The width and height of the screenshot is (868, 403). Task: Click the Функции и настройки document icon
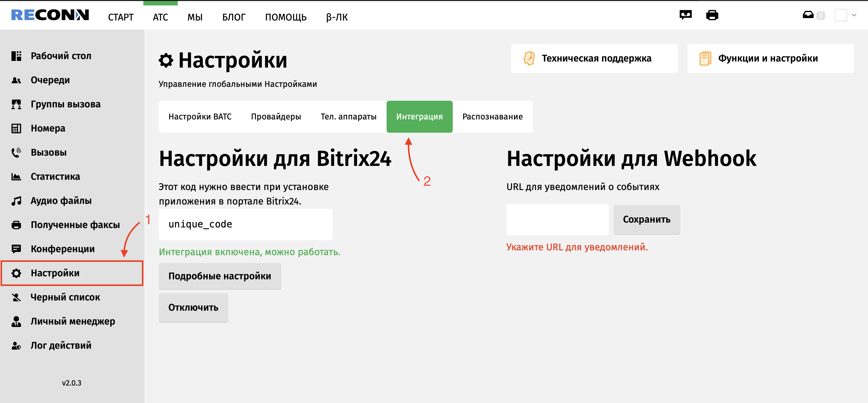[x=705, y=58]
